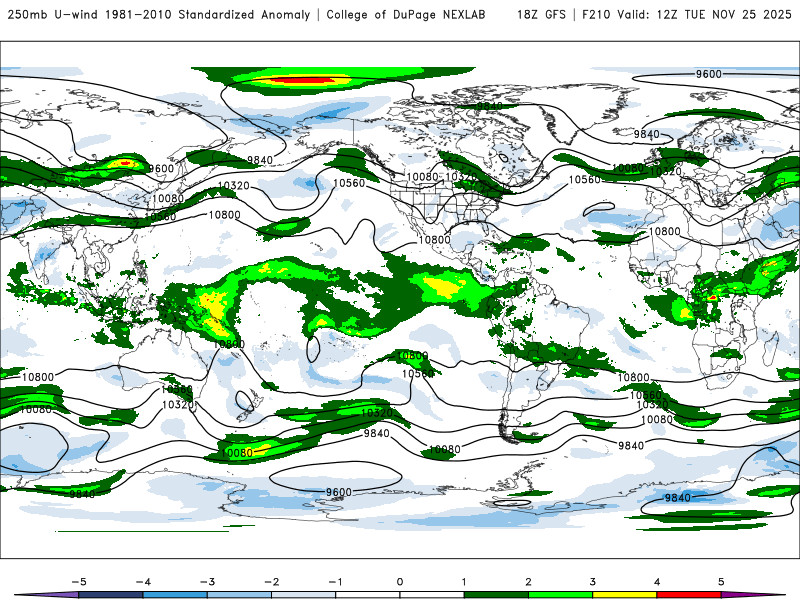Click the bright green 2 to 3 colorbar segment
Image resolution: width=800 pixels, height=600 pixels.
click(561, 595)
